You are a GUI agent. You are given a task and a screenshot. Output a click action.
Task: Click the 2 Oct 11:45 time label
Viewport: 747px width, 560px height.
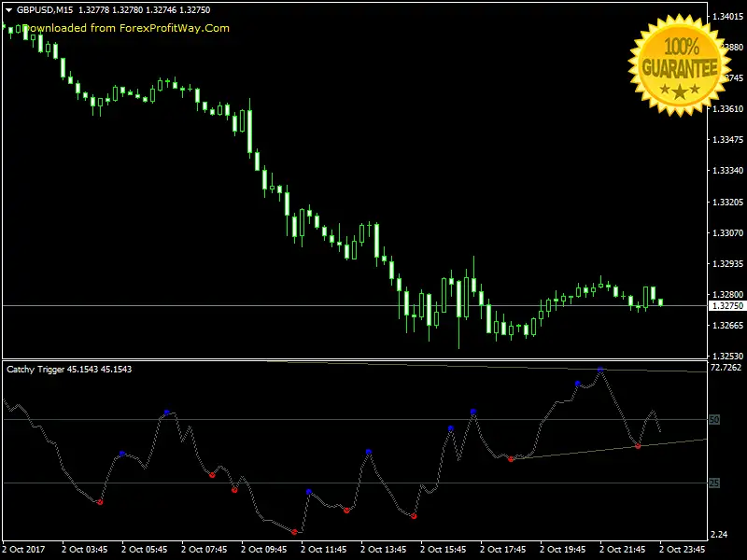[323, 550]
